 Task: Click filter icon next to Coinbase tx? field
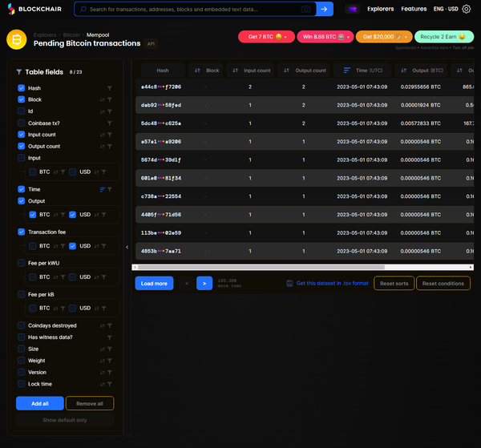click(110, 123)
